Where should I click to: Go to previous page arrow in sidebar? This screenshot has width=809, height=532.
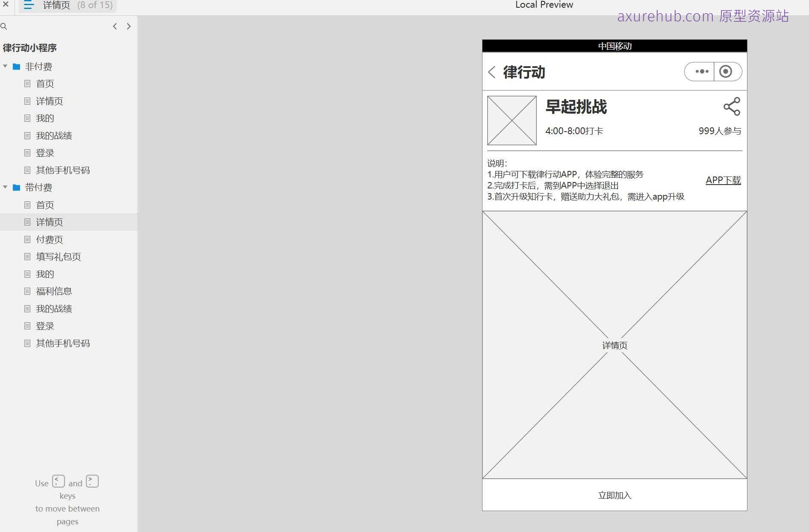115,26
